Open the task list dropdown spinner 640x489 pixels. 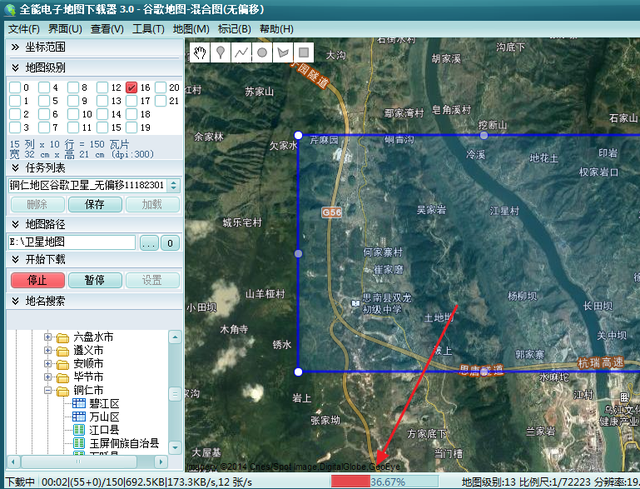(x=174, y=185)
